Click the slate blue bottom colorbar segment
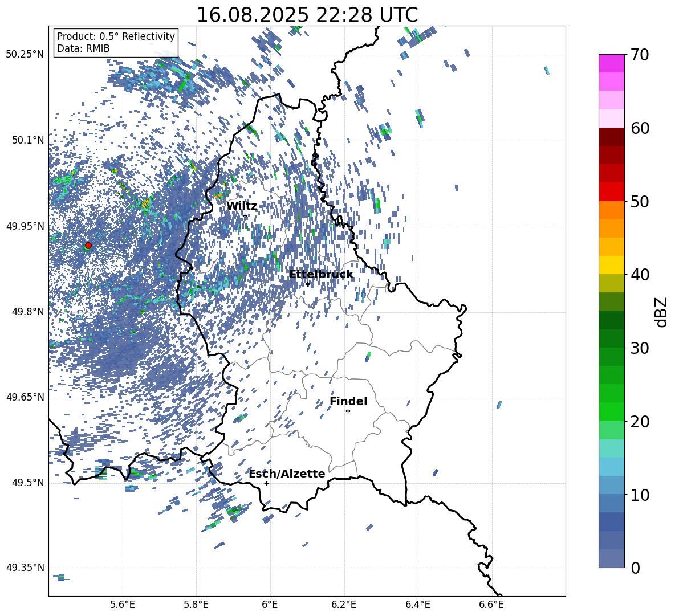This screenshot has width=675, height=616. 612,558
